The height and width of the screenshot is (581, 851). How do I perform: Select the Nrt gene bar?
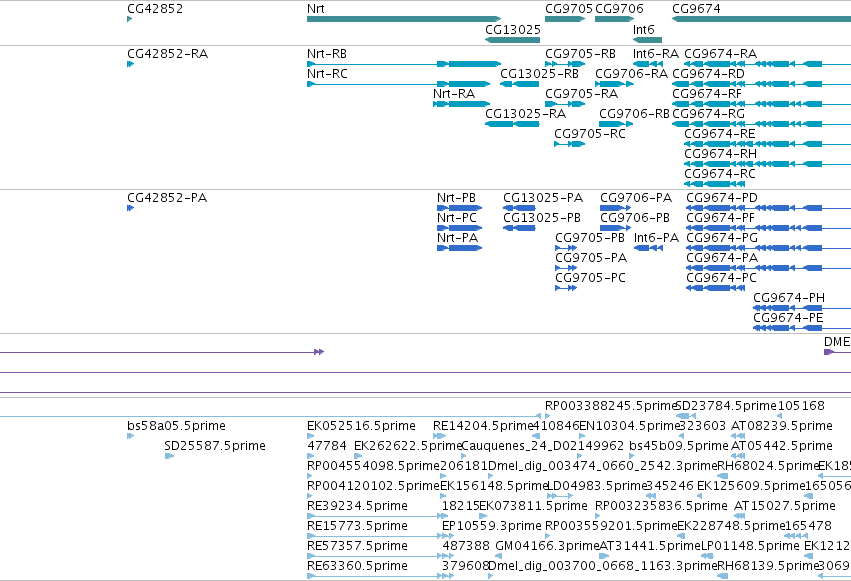tap(404, 19)
